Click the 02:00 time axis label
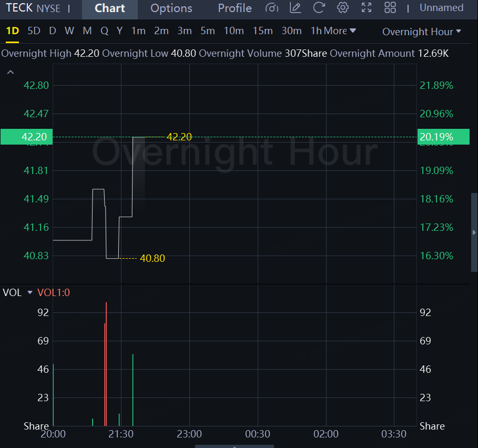478x448 pixels. point(326,434)
